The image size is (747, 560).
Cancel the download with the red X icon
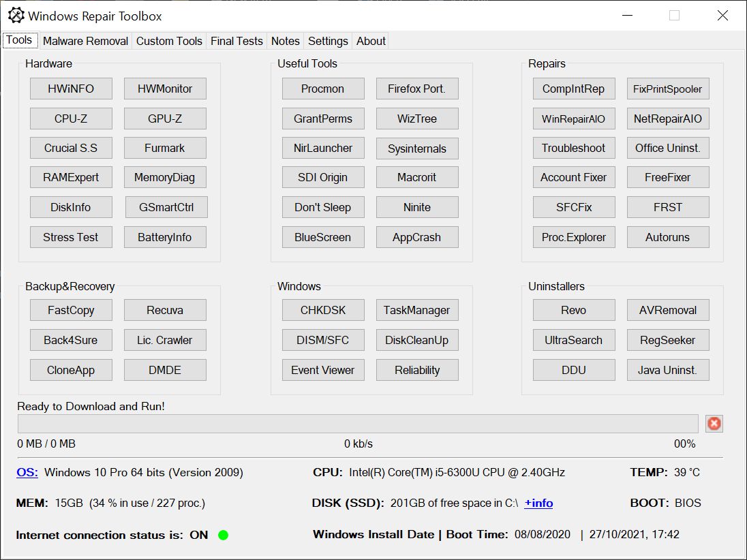click(714, 424)
